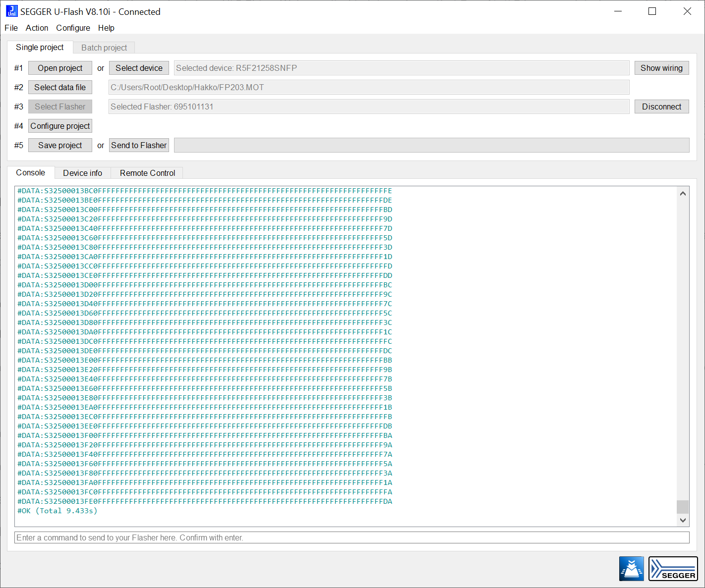
Task: Click the blue Flasher icon at bottom right
Action: (631, 568)
